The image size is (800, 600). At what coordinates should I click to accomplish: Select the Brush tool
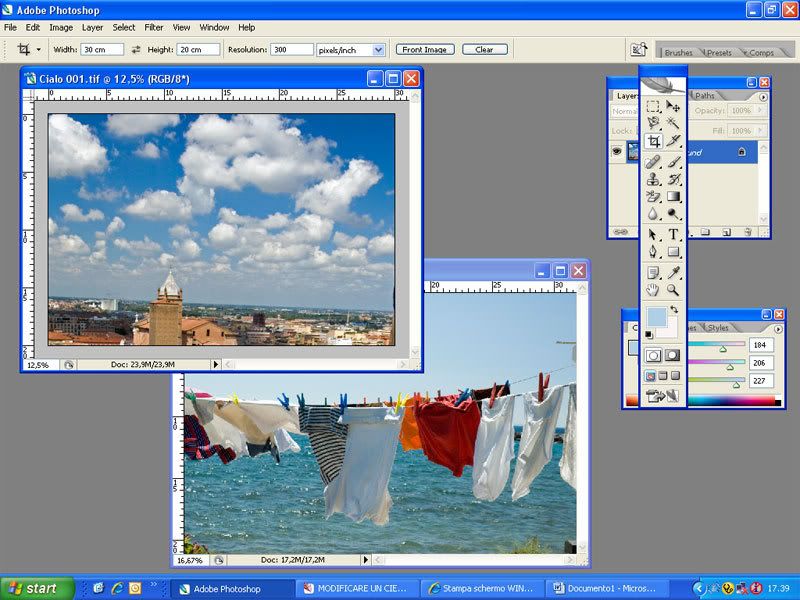click(x=673, y=162)
